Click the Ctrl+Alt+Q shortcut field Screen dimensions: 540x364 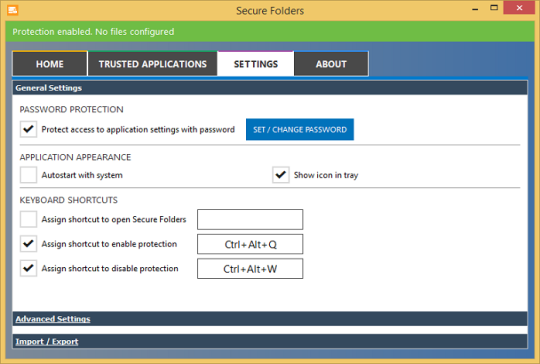click(x=250, y=244)
